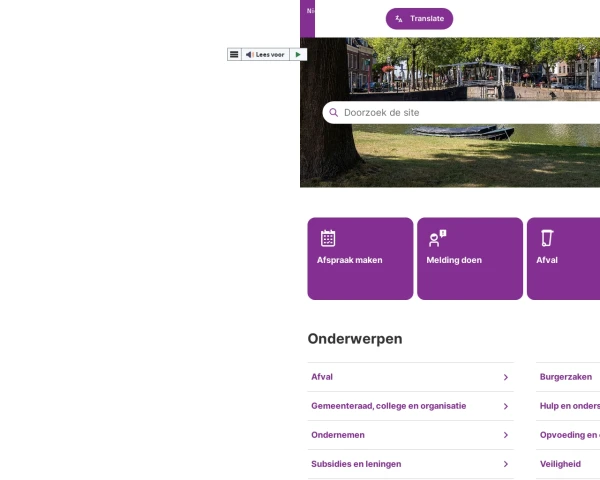
Task: Click the person report icon on Melding doen
Action: 437,238
